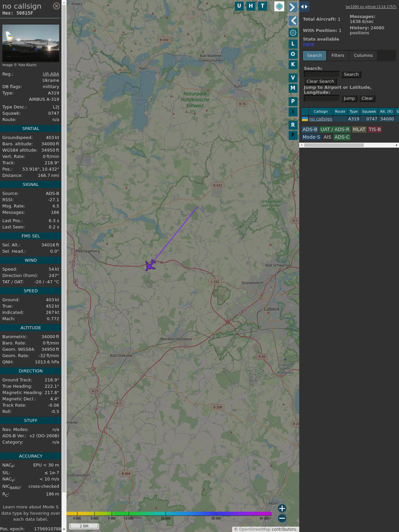Click the SPATIAL section header
Viewport: 399px width, 532px height.
[31, 129]
